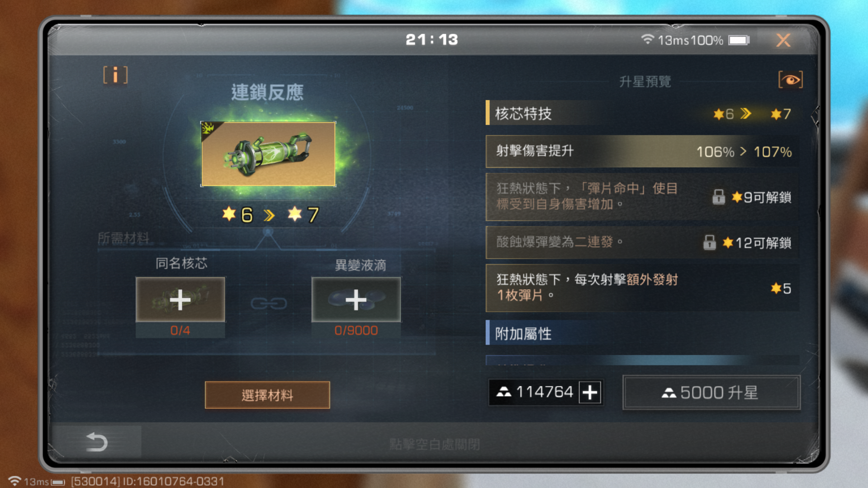Screen dimensions: 868x488
Task: Toggle the 升星預覽 eye preview
Action: click(790, 80)
